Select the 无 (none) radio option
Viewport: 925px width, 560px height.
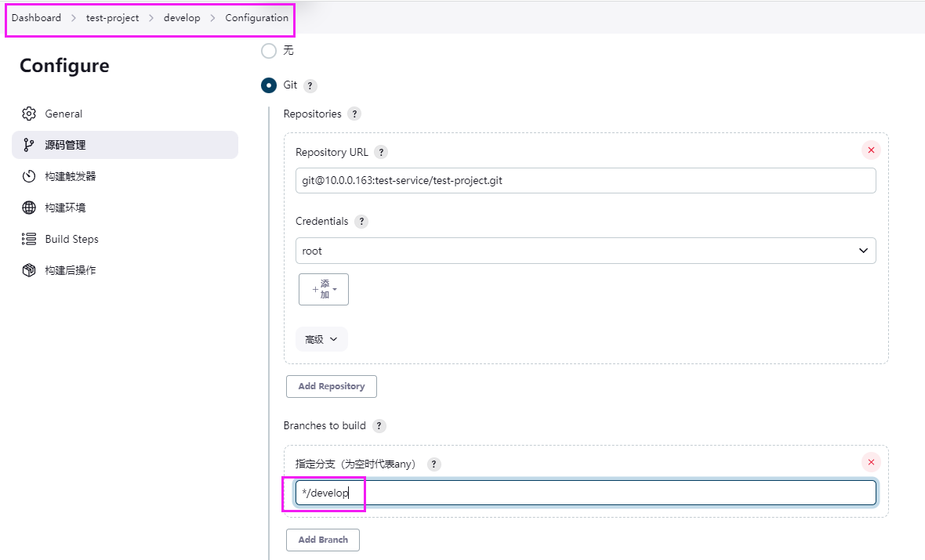[268, 51]
